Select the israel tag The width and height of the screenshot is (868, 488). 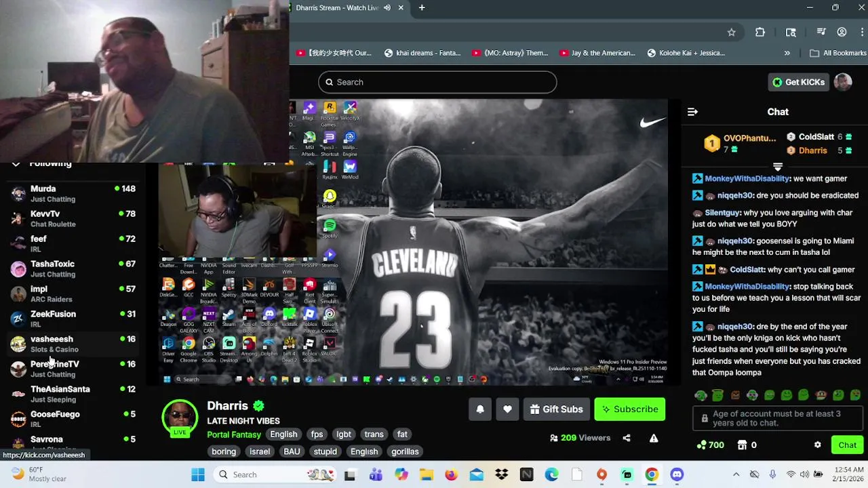260,451
